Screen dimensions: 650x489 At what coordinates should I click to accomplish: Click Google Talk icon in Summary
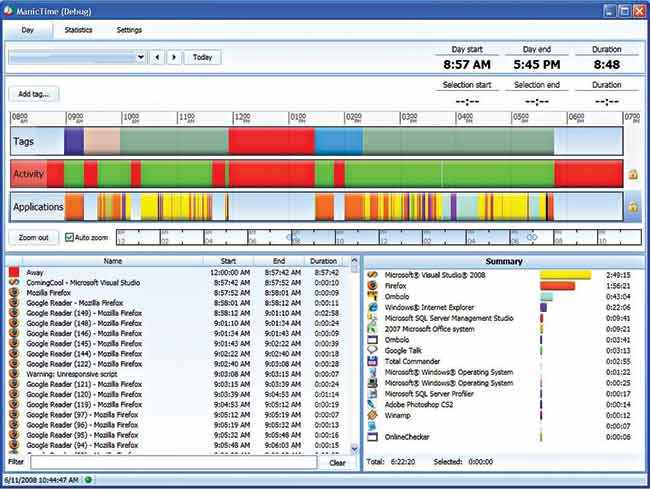pyautogui.click(x=372, y=350)
